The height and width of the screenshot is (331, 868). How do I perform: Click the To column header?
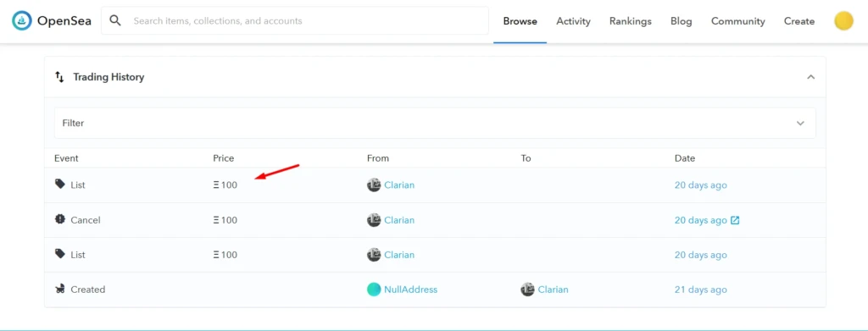click(526, 158)
